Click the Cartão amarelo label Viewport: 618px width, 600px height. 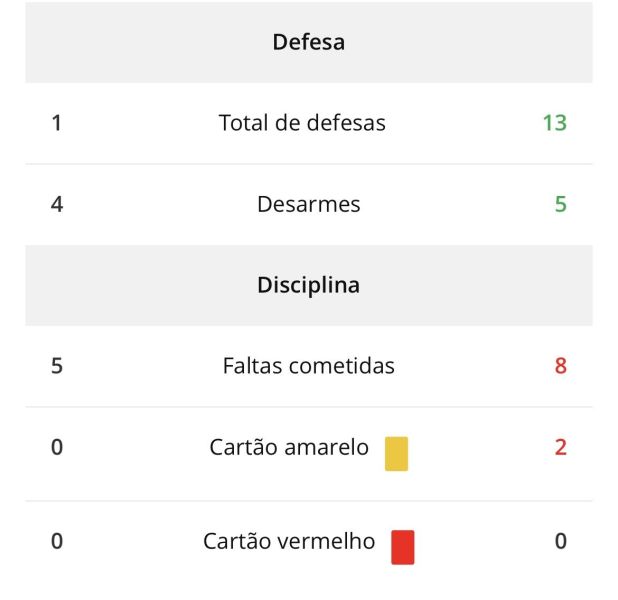[x=289, y=447]
